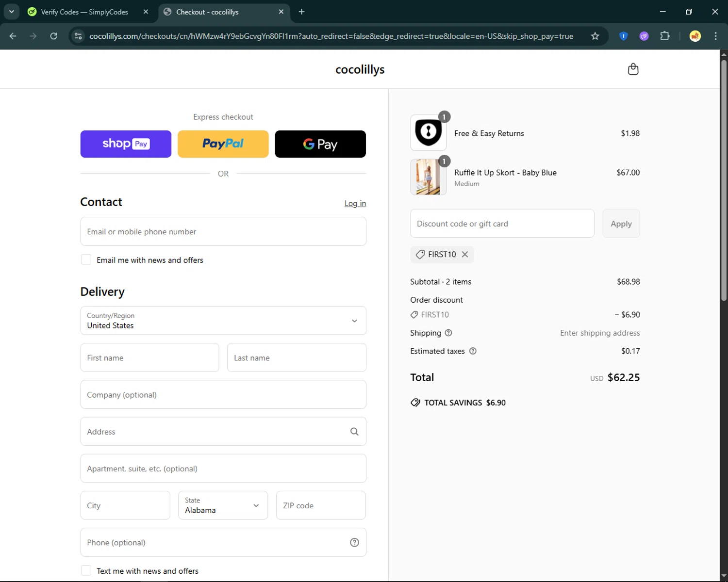Click the page scrollbar up arrow
Viewport: 728px width, 582px height.
click(x=724, y=54)
